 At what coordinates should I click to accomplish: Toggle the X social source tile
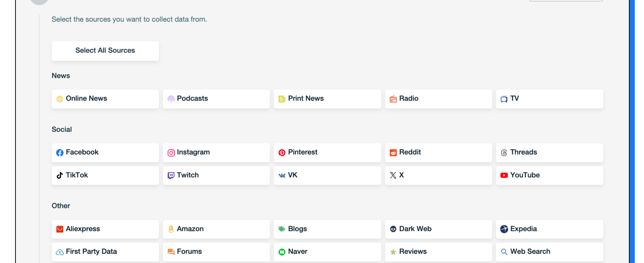click(438, 175)
